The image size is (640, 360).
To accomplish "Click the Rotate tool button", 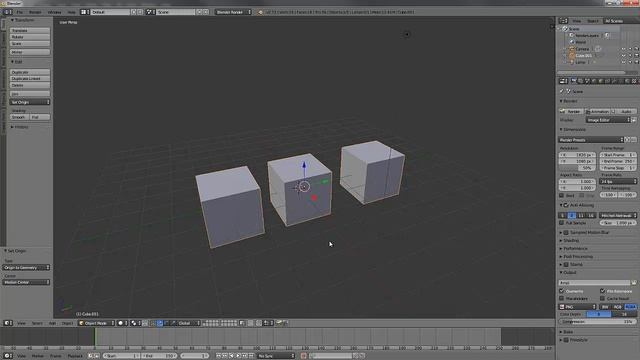I will 30,37.
